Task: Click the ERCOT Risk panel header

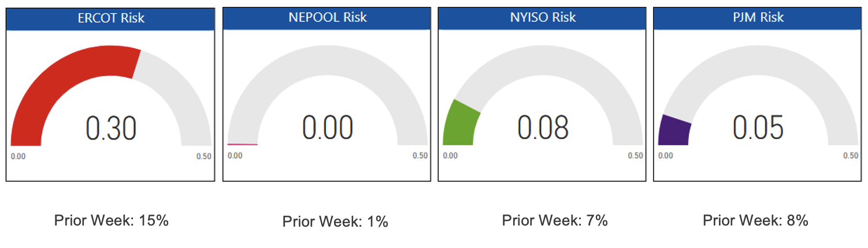Action: click(x=110, y=18)
